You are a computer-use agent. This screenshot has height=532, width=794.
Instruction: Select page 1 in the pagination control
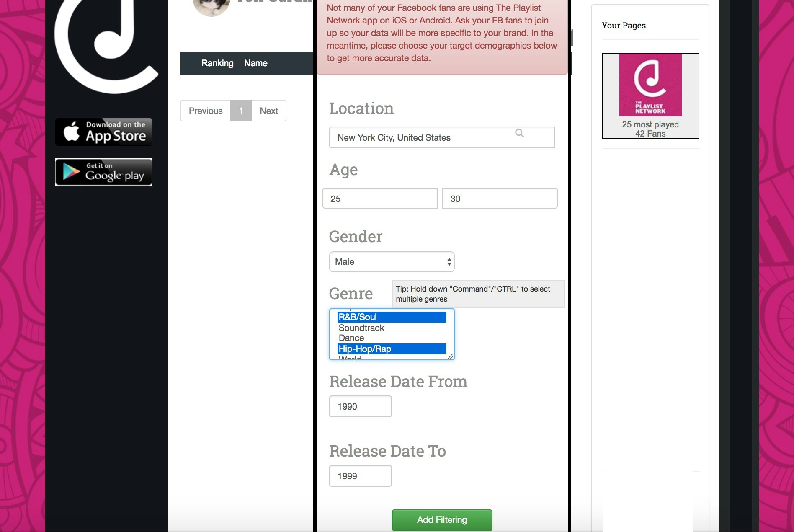[x=241, y=111]
